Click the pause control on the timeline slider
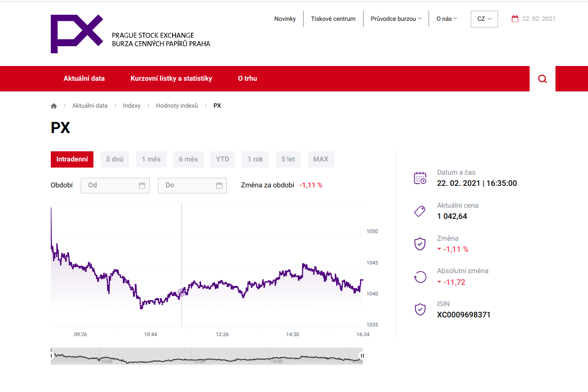Image resolution: width=588 pixels, height=392 pixels. tap(362, 355)
